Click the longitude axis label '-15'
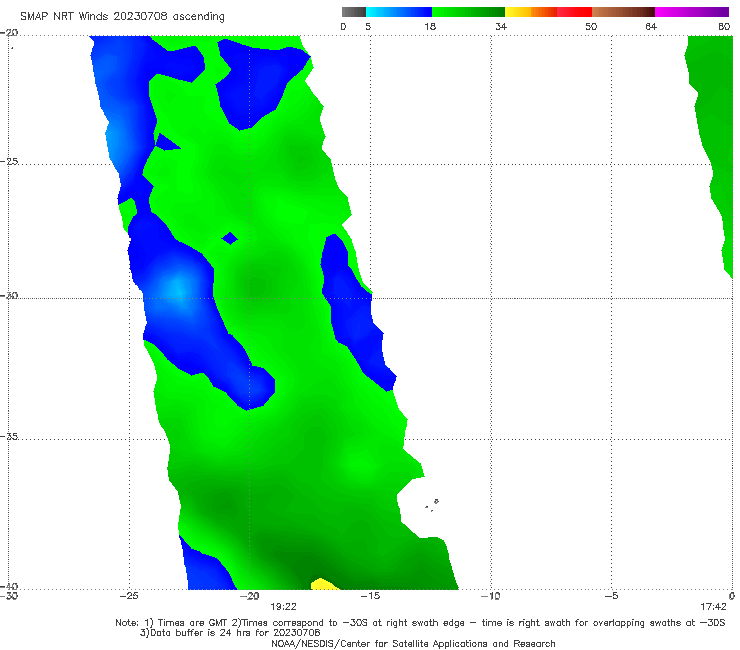The image size is (740, 650). 370,596
